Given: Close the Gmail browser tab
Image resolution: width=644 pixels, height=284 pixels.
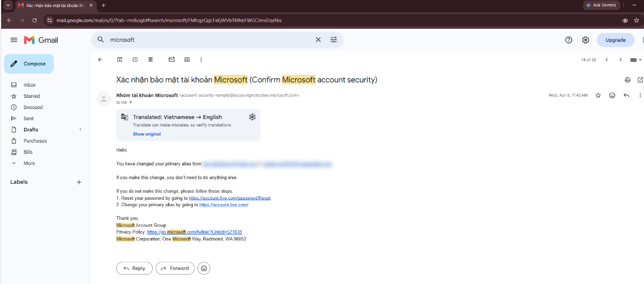Looking at the screenshot, I should [x=91, y=5].
